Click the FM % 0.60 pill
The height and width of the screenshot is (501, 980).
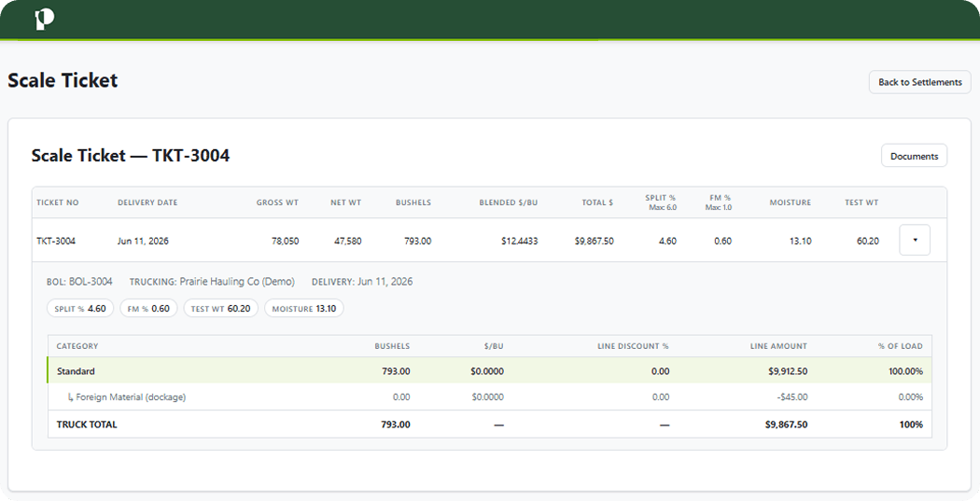[x=148, y=309]
